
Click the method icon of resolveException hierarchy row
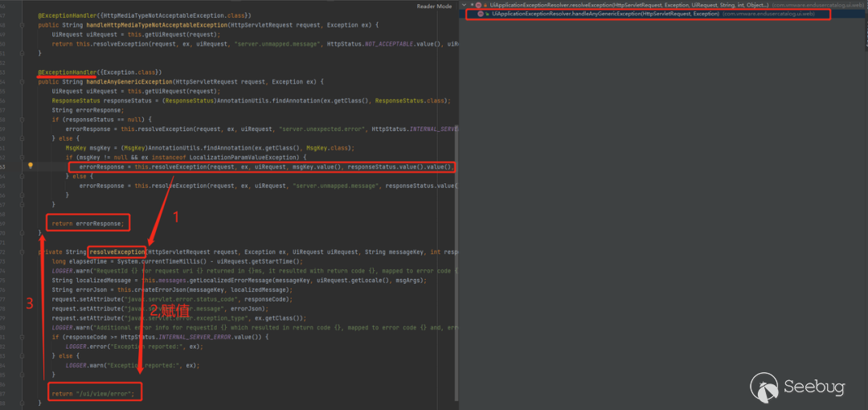coord(479,5)
